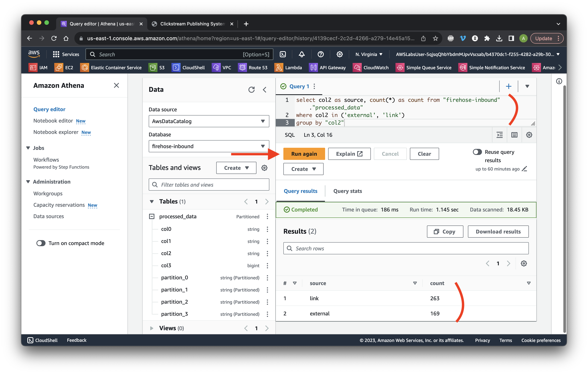Open processed_data table actions menu

click(x=267, y=216)
